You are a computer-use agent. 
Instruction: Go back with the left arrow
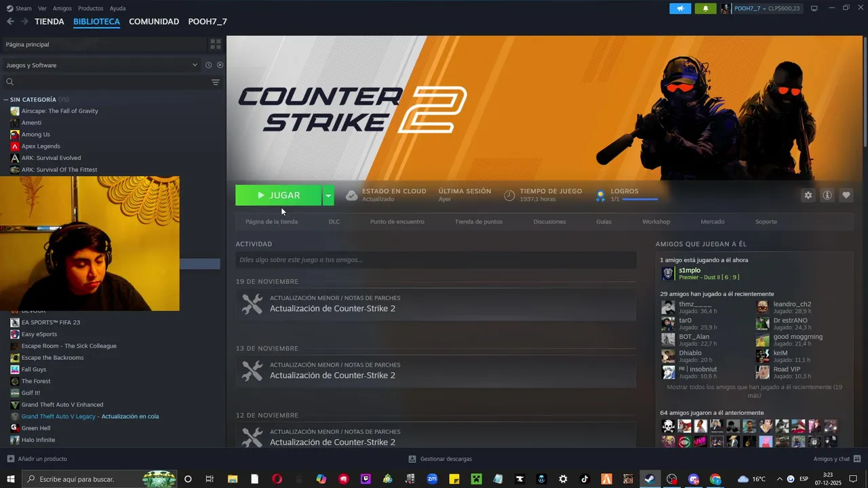pos(10,22)
